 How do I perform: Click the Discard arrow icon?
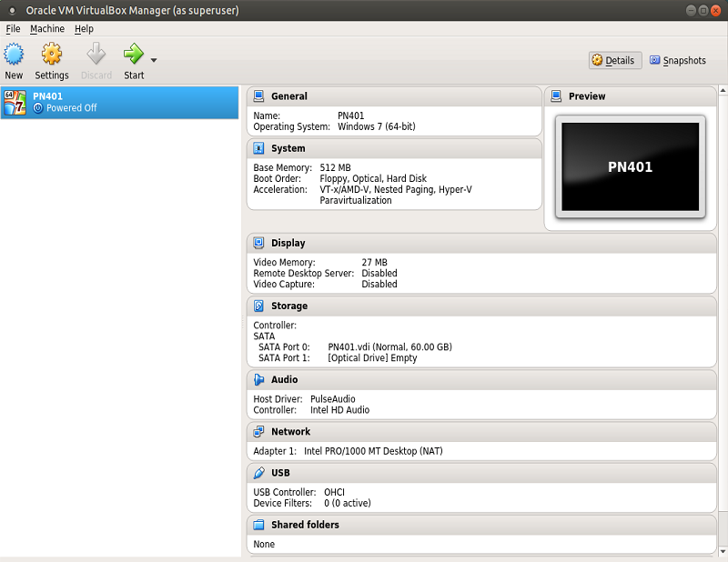click(96, 54)
